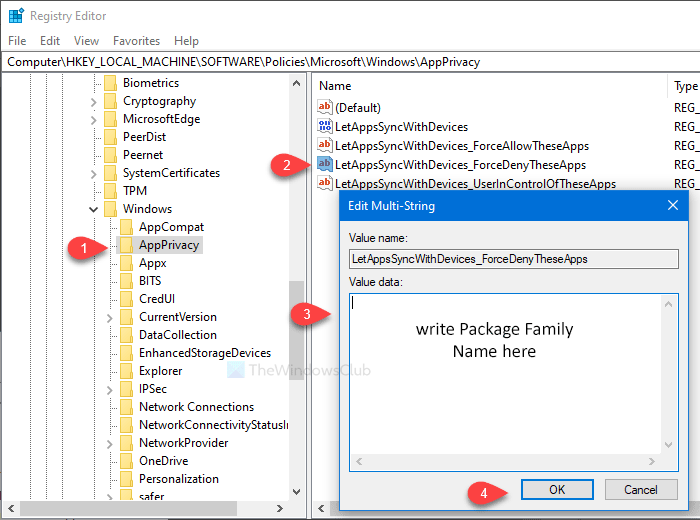Click the Peernet folder icon
700x520 pixels.
click(x=110, y=155)
